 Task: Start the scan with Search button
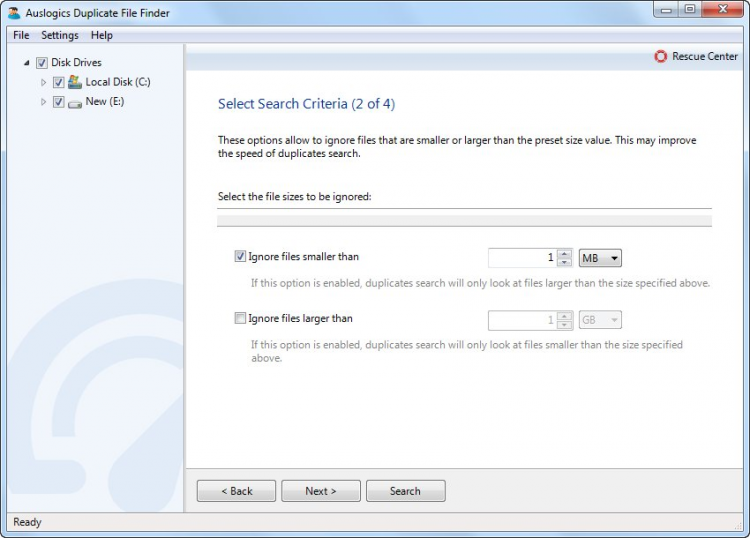coord(406,491)
